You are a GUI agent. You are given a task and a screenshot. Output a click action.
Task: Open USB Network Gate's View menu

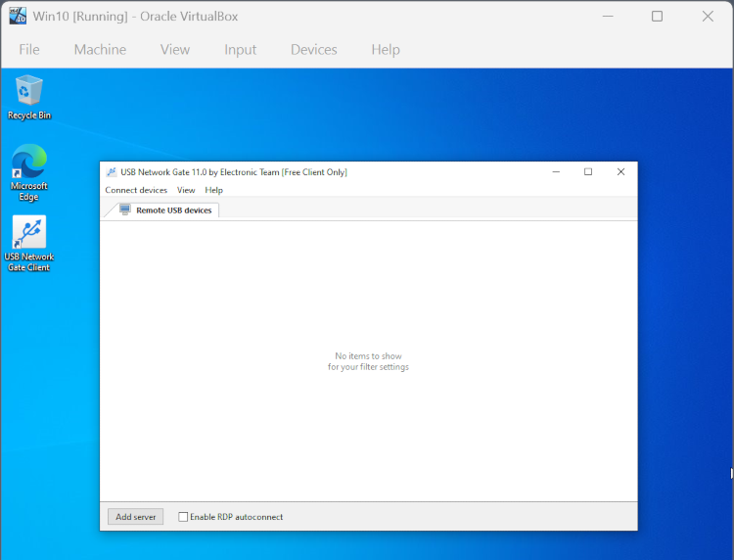point(186,190)
